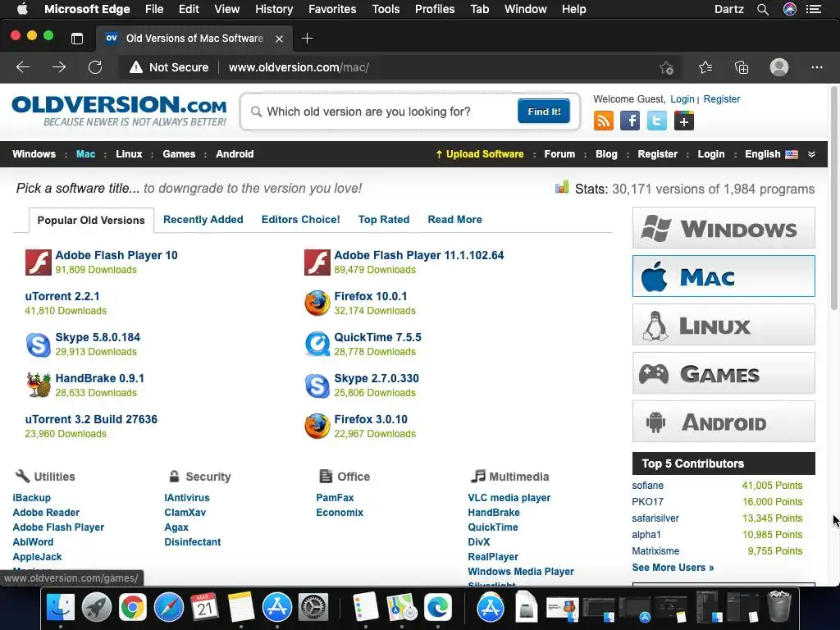Screen dimensions: 840x630
Task: Open Finder from the Dock
Action: click(61, 607)
